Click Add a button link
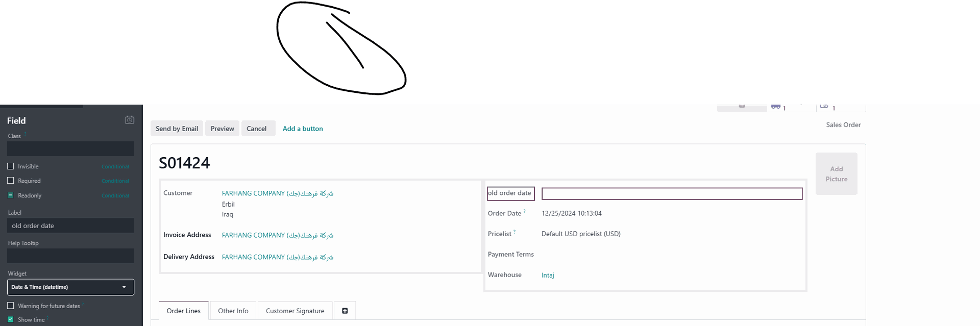Image resolution: width=980 pixels, height=326 pixels. point(303,129)
